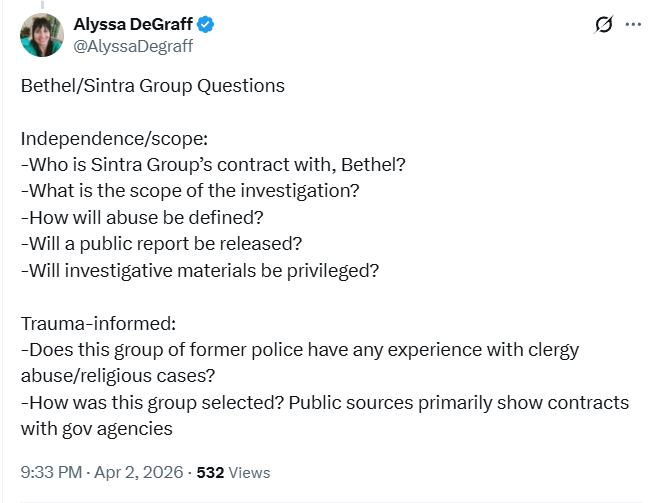Click the "Will a public report be released?" line
Screen dimensions: 659x503
point(161,243)
